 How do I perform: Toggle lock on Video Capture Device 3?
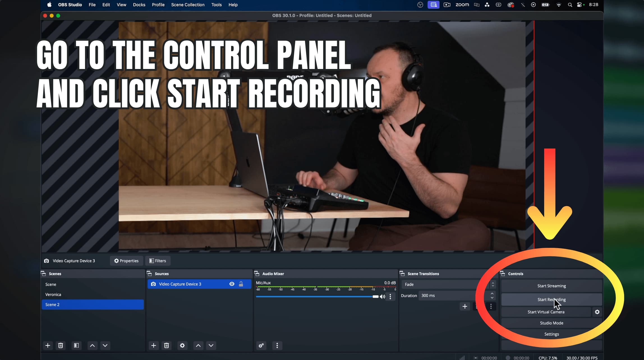241,284
